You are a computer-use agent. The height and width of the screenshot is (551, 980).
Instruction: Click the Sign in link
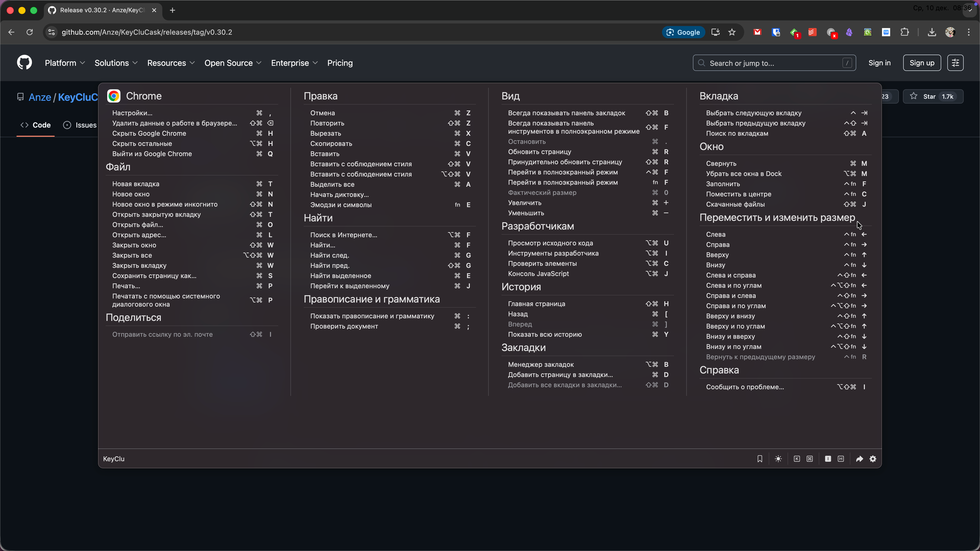point(879,63)
